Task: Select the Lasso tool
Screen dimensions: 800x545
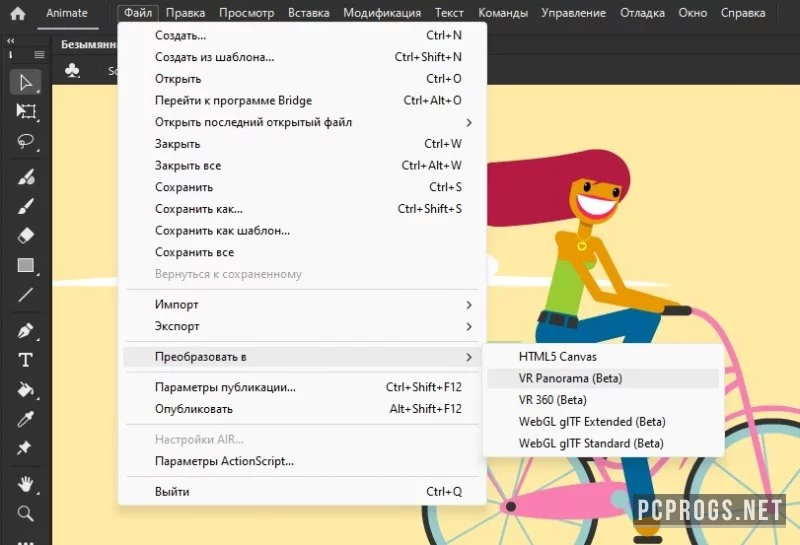Action: tap(26, 141)
